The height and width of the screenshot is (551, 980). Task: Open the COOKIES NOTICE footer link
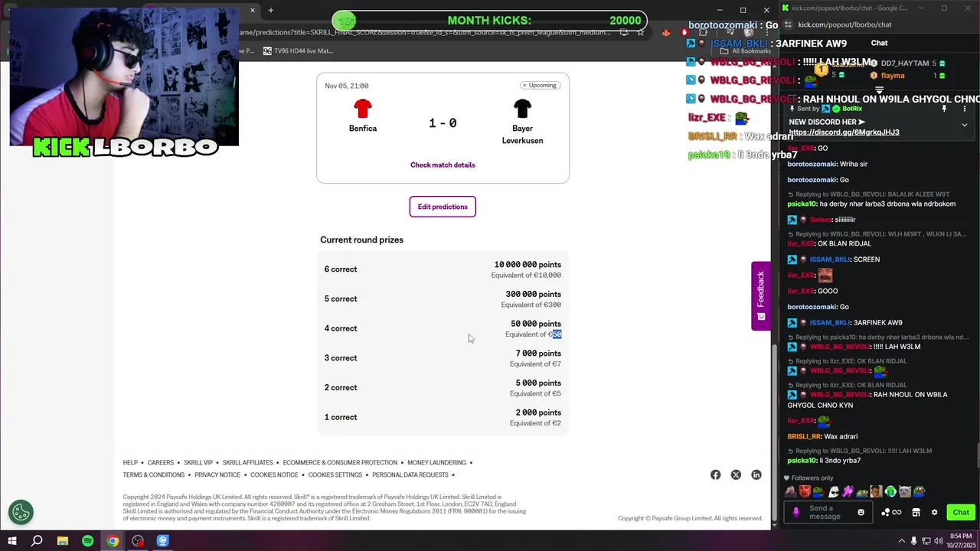click(x=274, y=475)
